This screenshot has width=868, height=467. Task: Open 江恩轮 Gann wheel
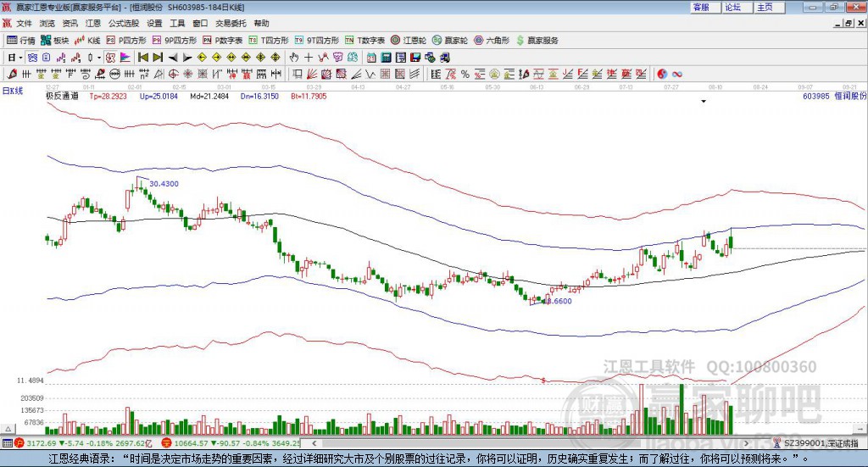[x=409, y=41]
